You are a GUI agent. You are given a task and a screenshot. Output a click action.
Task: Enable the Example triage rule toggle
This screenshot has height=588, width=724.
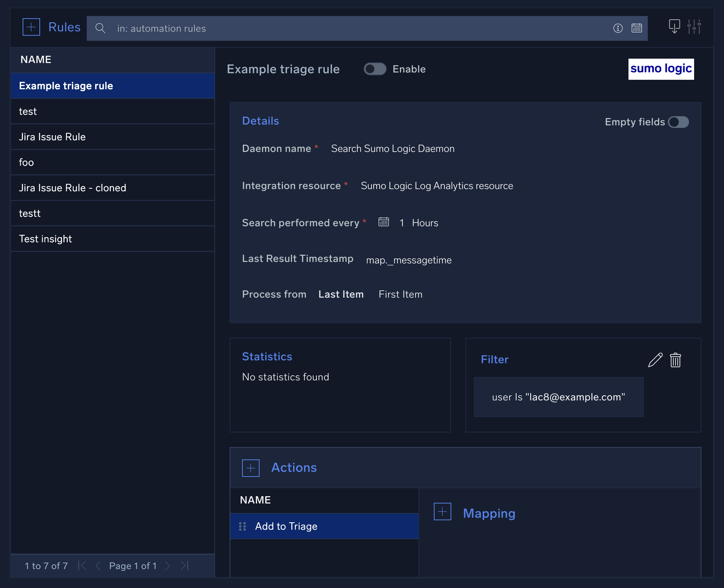pyautogui.click(x=375, y=69)
